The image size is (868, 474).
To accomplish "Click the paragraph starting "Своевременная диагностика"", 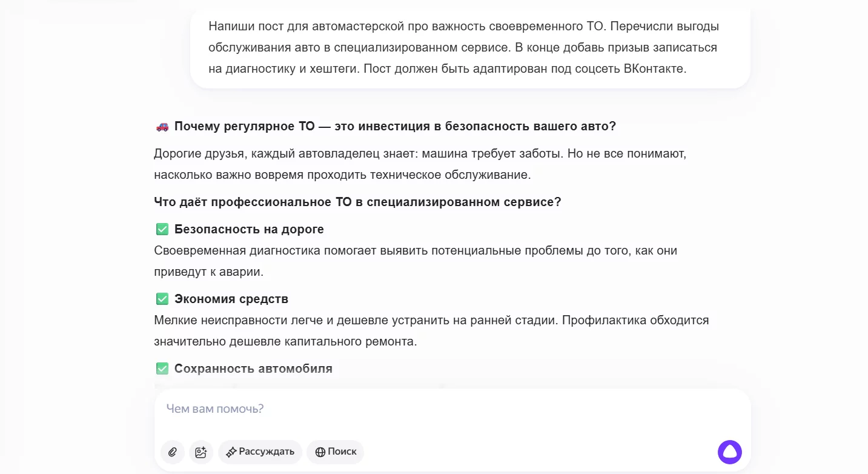I will pyautogui.click(x=415, y=261).
